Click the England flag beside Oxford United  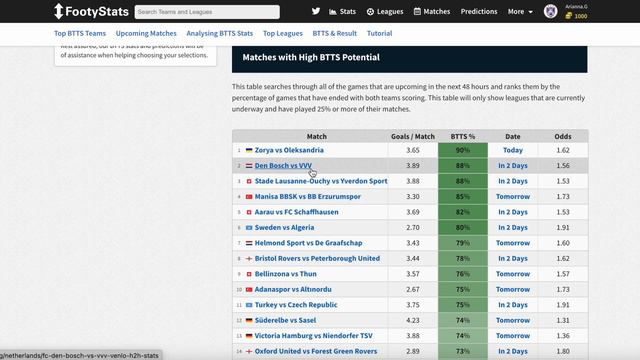coord(249,351)
